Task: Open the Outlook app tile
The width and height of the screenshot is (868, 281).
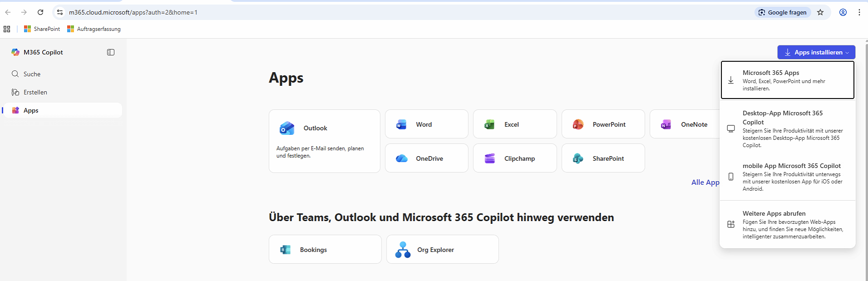Action: (324, 141)
